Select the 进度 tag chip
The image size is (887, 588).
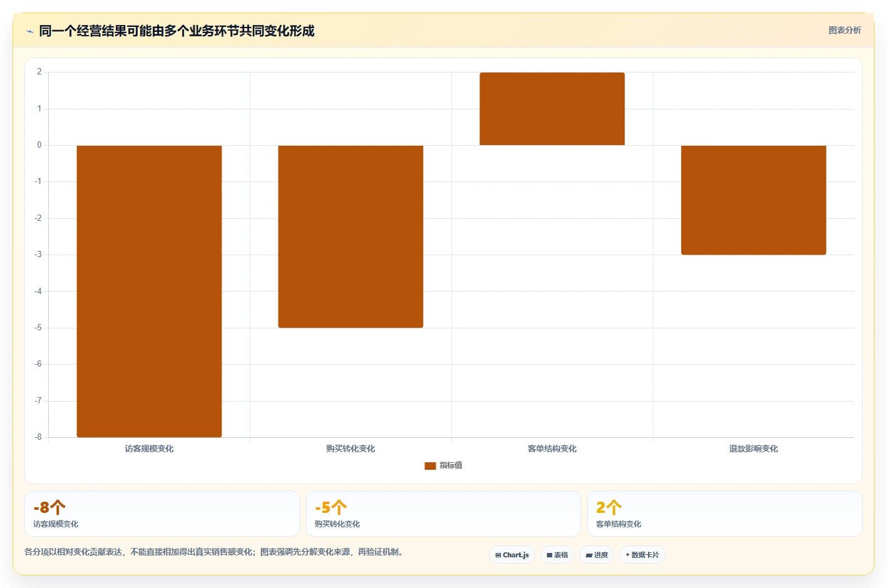pos(597,555)
